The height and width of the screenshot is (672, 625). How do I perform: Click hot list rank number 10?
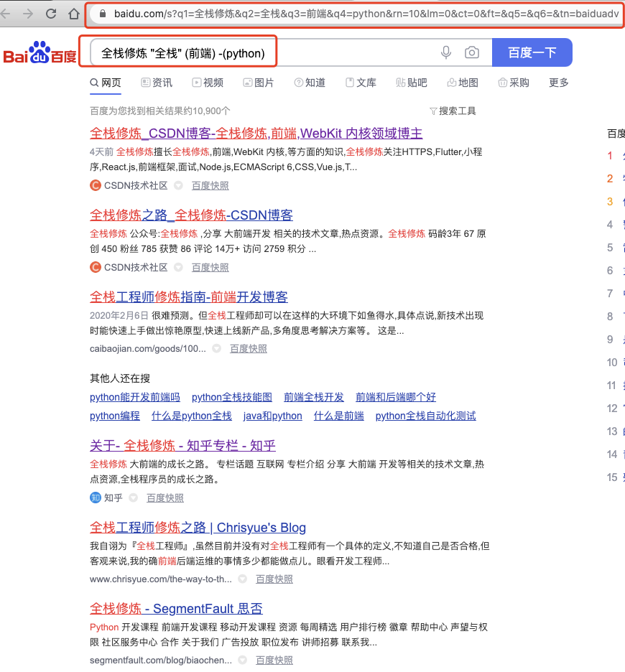click(612, 363)
